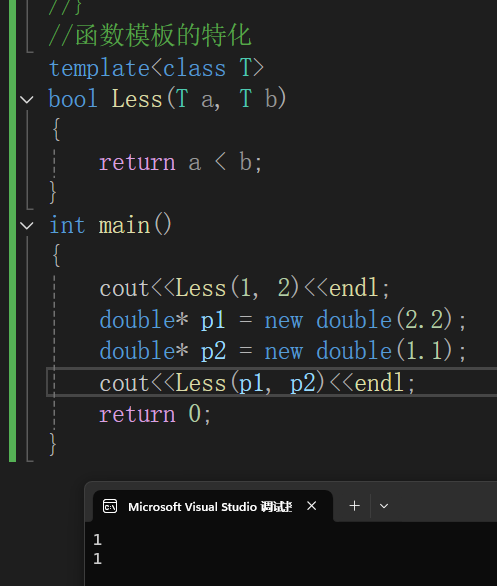Viewport: 497px width, 586px height.
Task: Collapse the int main function block
Action: click(x=27, y=226)
